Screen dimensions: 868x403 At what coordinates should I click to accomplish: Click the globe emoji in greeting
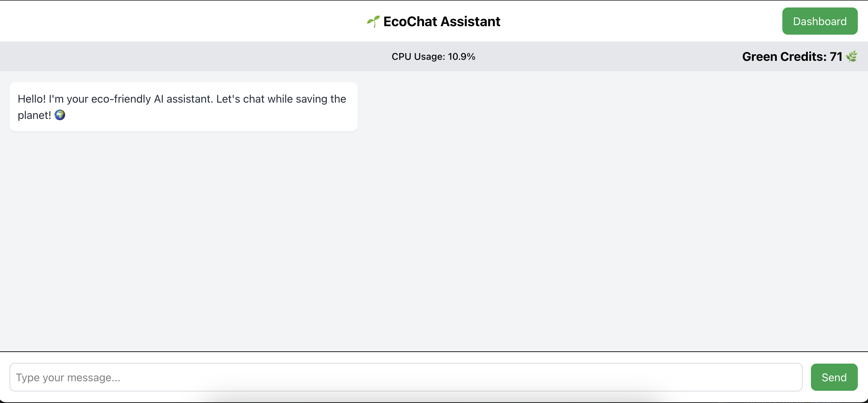(x=60, y=115)
